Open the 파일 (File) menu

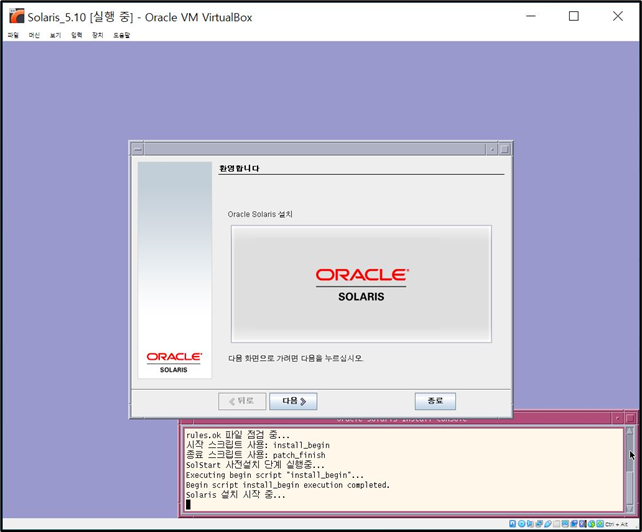[x=13, y=35]
